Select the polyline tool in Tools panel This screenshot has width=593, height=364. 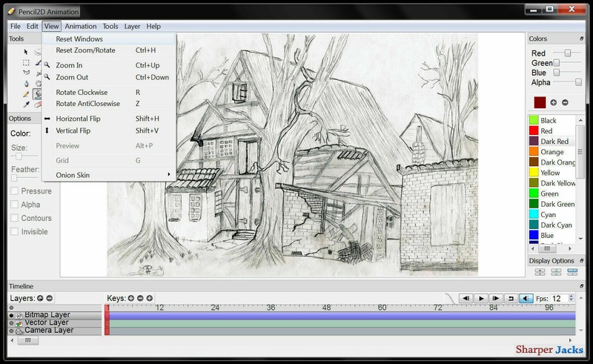click(26, 72)
